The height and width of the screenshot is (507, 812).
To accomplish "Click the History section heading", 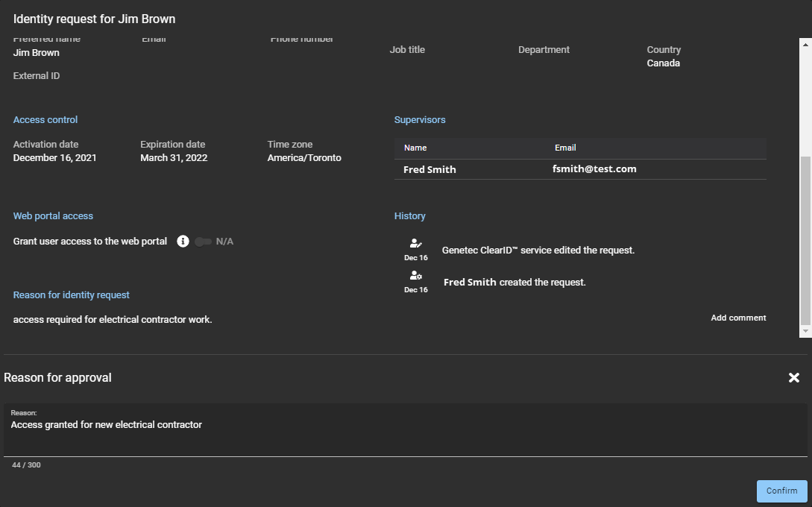I will point(409,216).
